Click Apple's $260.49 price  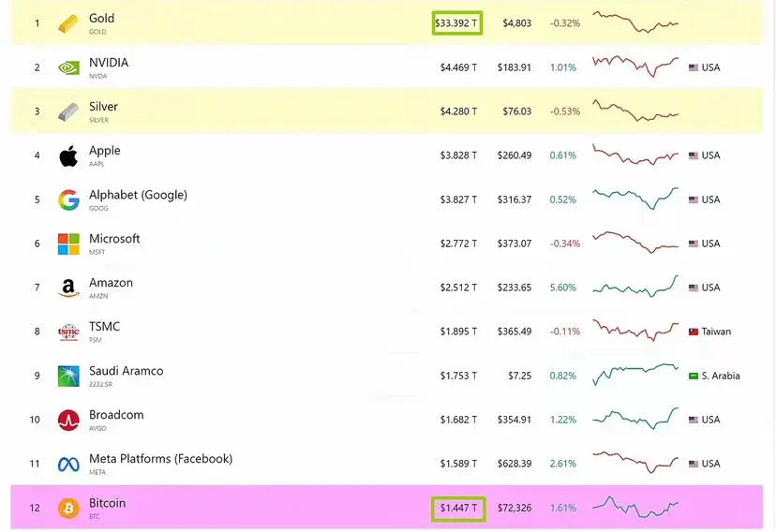(x=515, y=155)
